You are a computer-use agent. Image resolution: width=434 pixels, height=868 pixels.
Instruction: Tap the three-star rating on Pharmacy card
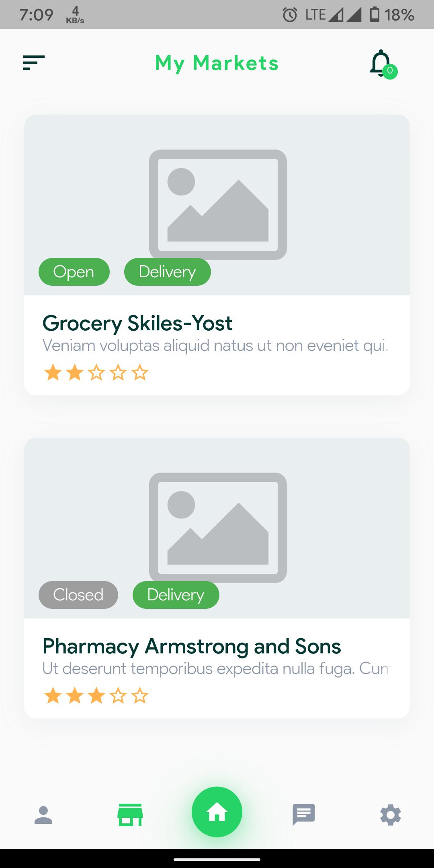[x=96, y=696]
